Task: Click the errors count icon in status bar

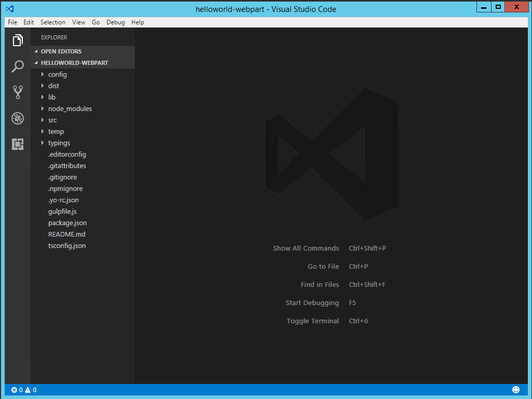Action: click(x=14, y=390)
